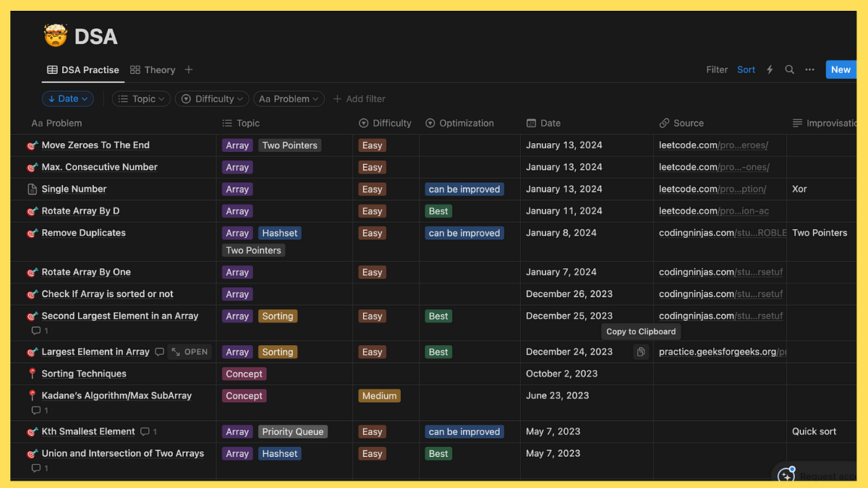Click the New button

click(x=840, y=69)
